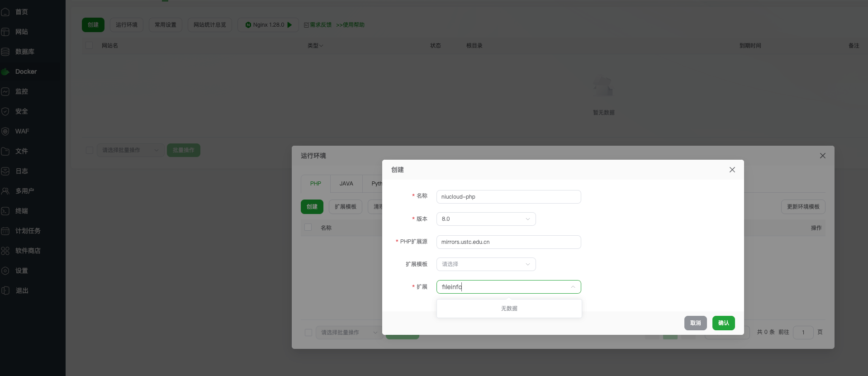Click the website 批量操作 button

click(184, 150)
